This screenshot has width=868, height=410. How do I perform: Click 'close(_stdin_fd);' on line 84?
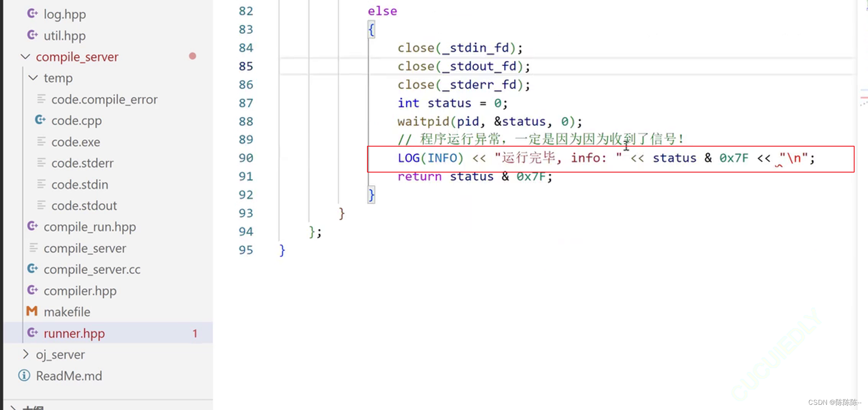(460, 48)
